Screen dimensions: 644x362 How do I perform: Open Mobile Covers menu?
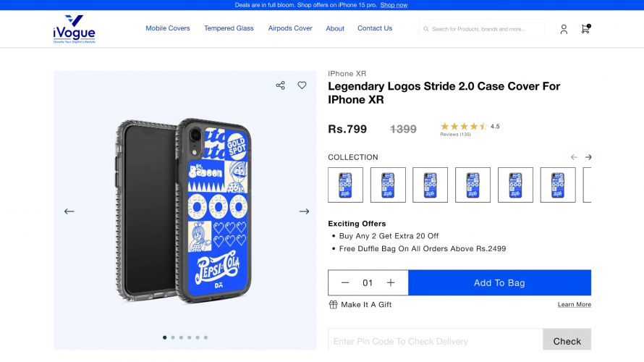pyautogui.click(x=168, y=28)
